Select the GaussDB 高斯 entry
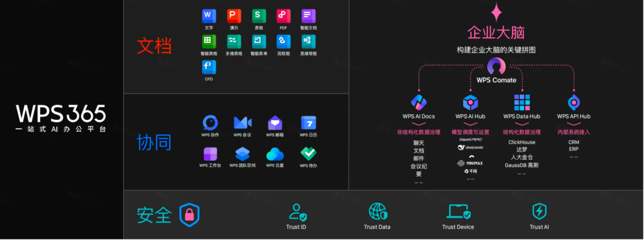Image resolution: width=644 pixels, height=240 pixels. tap(522, 165)
